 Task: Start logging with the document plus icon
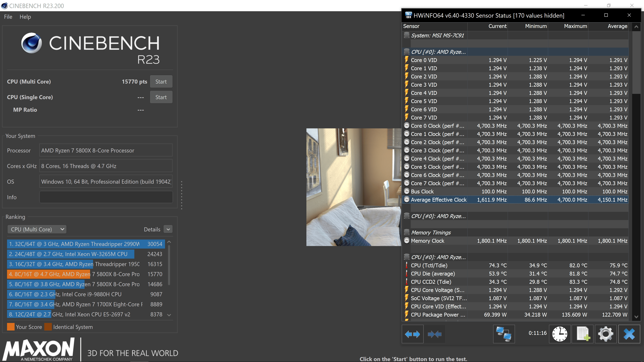[x=583, y=334]
